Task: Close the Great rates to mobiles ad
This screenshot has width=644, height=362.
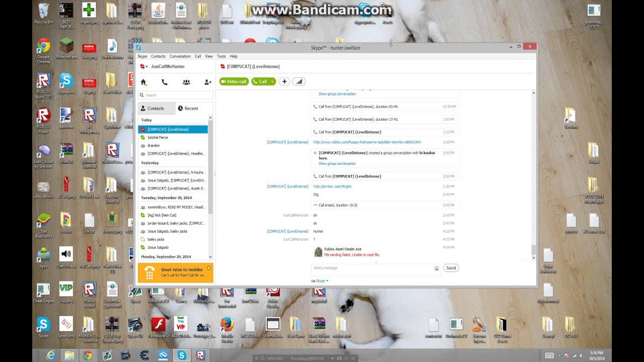Action: (x=209, y=268)
